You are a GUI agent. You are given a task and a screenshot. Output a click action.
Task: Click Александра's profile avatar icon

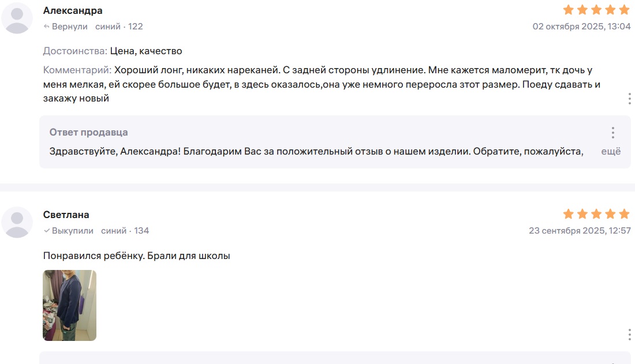click(x=17, y=18)
